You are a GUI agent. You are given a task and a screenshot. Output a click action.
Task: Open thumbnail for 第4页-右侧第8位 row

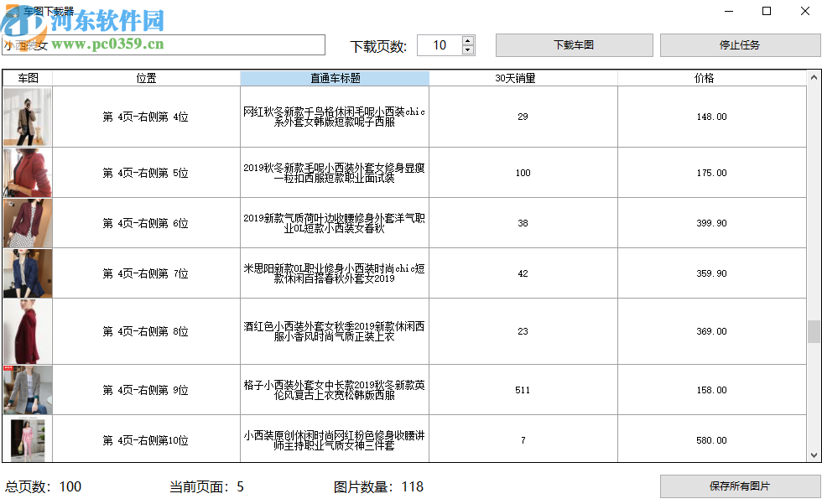click(x=28, y=331)
